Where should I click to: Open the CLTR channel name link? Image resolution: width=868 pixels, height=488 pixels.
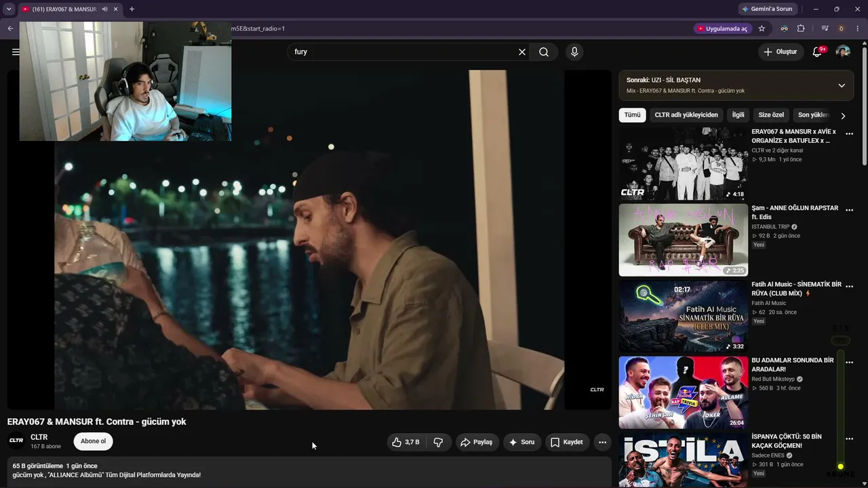click(39, 437)
